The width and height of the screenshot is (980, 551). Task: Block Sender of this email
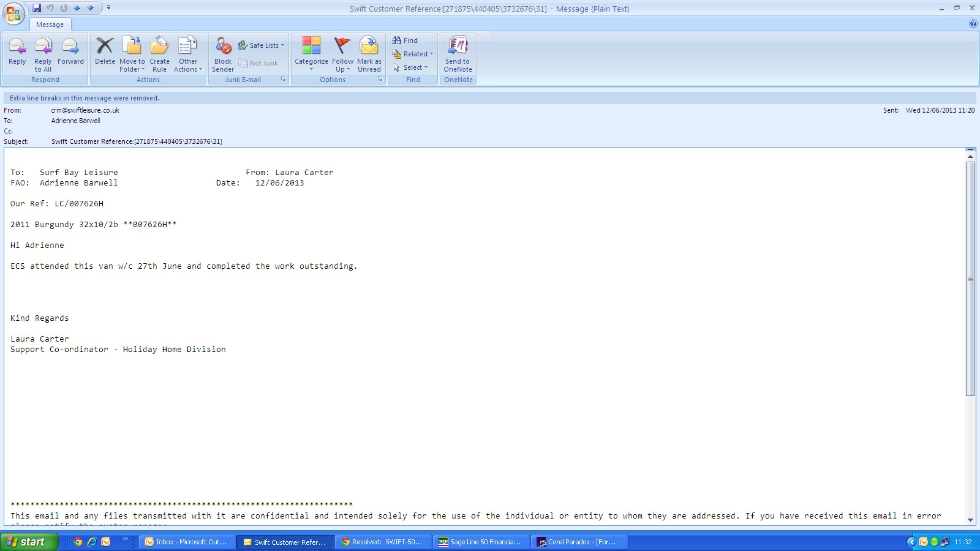(223, 53)
